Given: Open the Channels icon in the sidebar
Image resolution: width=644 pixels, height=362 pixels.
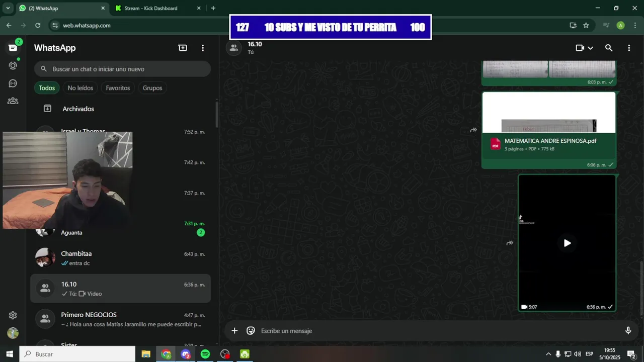Looking at the screenshot, I should pyautogui.click(x=13, y=83).
